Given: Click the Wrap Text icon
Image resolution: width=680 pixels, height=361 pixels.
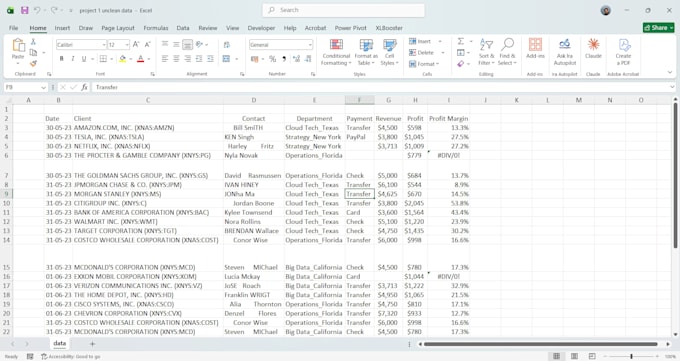Looking at the screenshot, I should click(226, 45).
